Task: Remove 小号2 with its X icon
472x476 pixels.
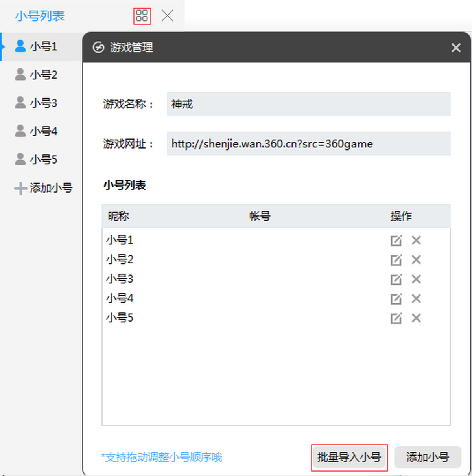Action: click(416, 260)
